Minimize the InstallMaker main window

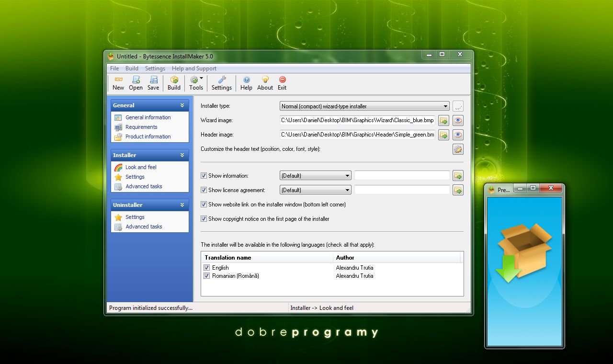pos(428,54)
